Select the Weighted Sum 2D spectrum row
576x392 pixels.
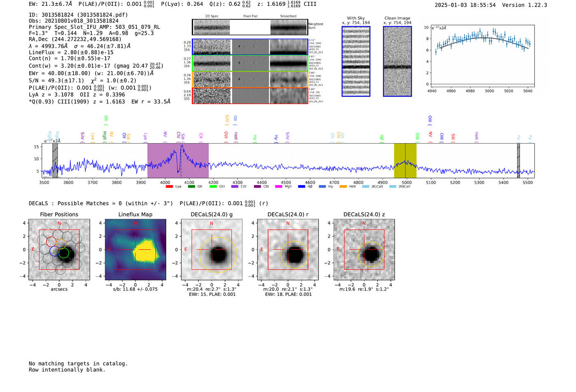pos(250,27)
